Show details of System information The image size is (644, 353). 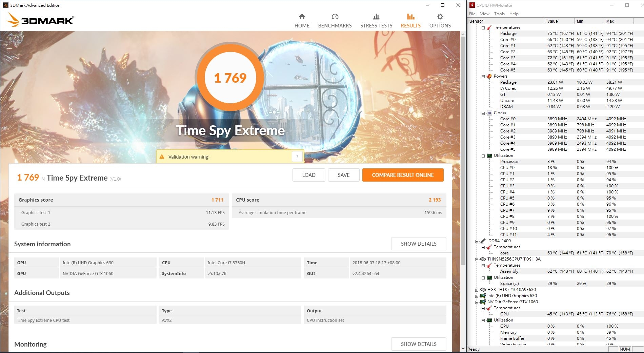coord(419,244)
